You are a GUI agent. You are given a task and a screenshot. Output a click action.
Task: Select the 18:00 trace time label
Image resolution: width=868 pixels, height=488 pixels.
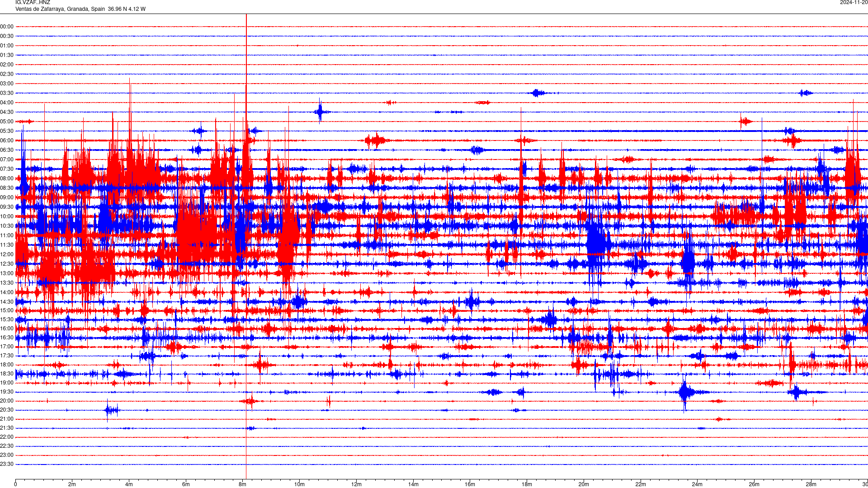pyautogui.click(x=7, y=365)
